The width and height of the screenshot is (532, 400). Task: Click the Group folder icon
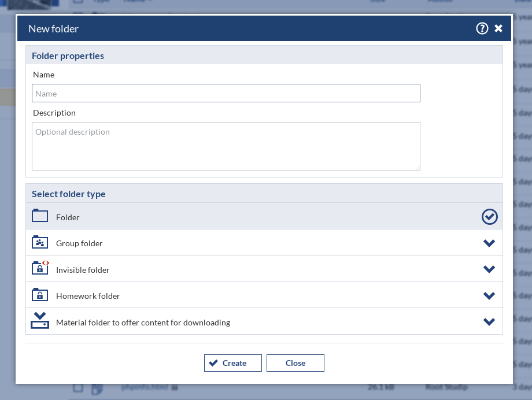coord(40,242)
